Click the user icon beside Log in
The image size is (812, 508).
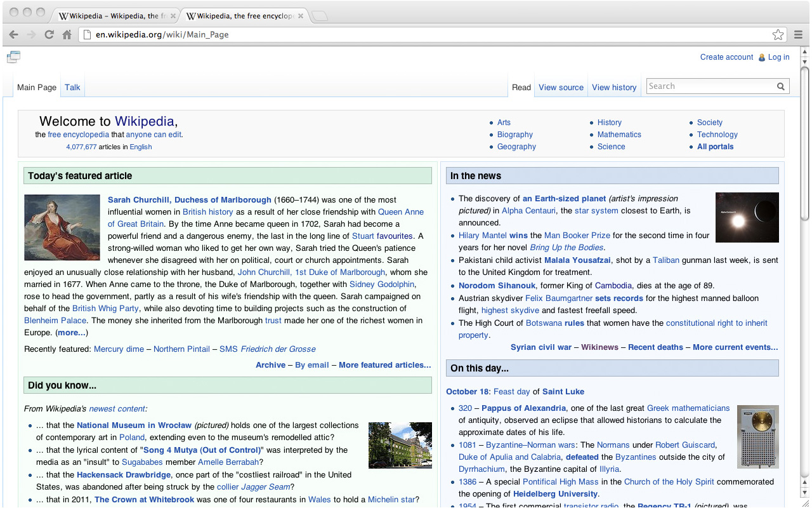(762, 57)
